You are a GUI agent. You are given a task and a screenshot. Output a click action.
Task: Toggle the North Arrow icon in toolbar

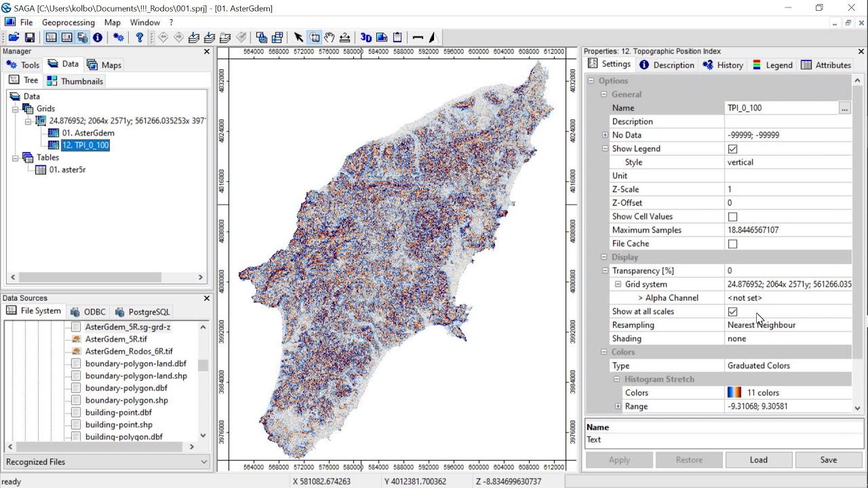(x=433, y=37)
